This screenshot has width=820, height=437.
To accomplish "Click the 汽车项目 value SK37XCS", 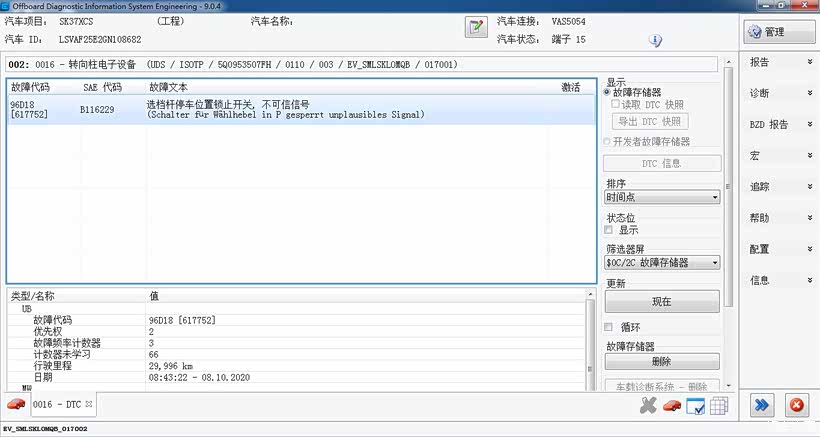I will (76, 21).
